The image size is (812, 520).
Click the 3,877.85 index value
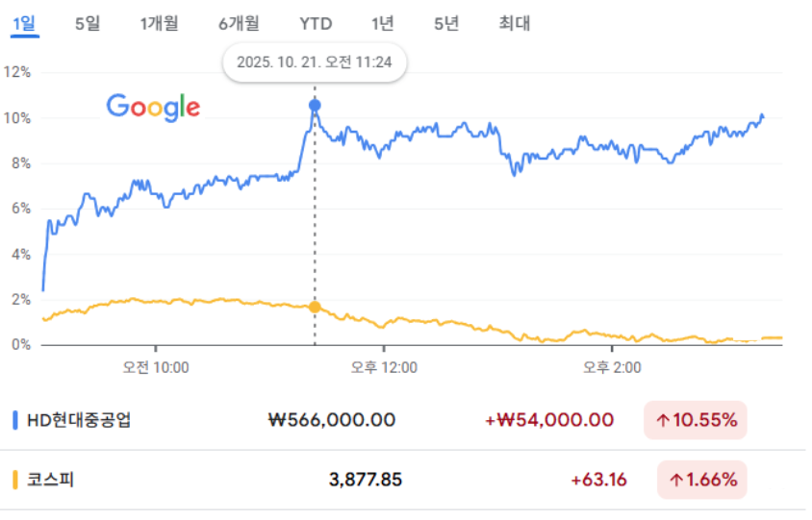pos(366,479)
